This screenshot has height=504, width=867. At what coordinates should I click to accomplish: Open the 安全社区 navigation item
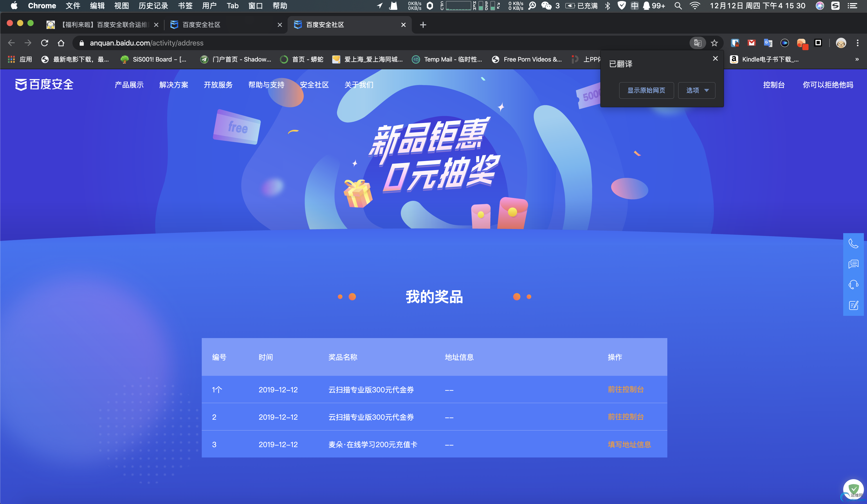click(314, 85)
